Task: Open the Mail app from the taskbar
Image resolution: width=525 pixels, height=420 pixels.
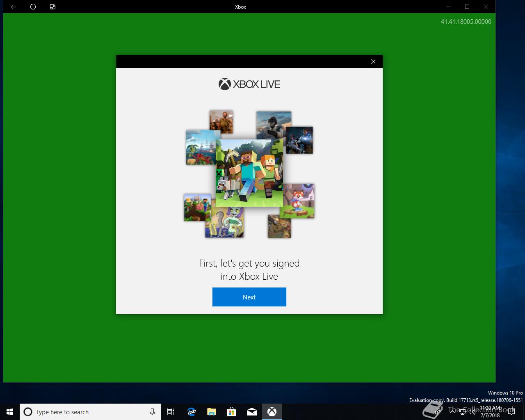Action: click(251, 412)
